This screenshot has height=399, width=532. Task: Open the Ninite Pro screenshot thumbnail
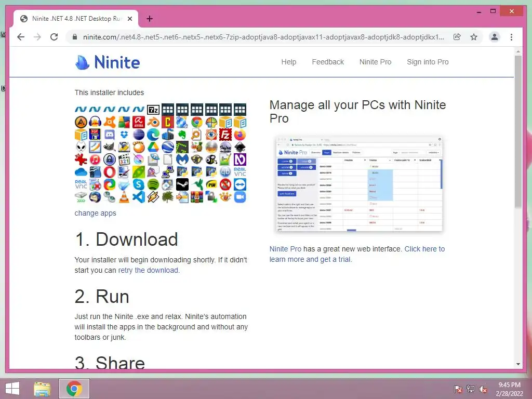360,183
